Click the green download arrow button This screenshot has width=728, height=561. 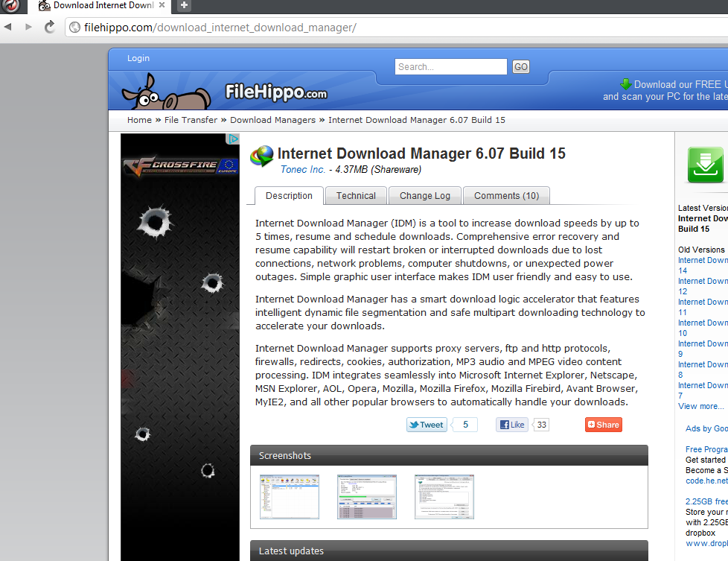(x=705, y=165)
